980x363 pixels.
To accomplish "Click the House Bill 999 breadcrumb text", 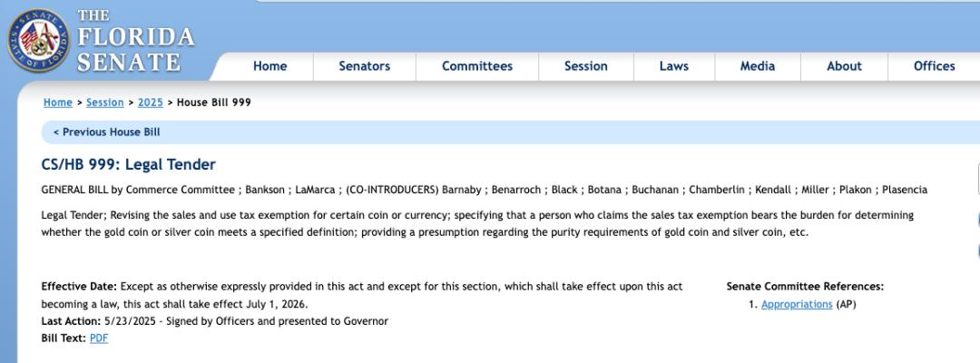I will tap(213, 103).
